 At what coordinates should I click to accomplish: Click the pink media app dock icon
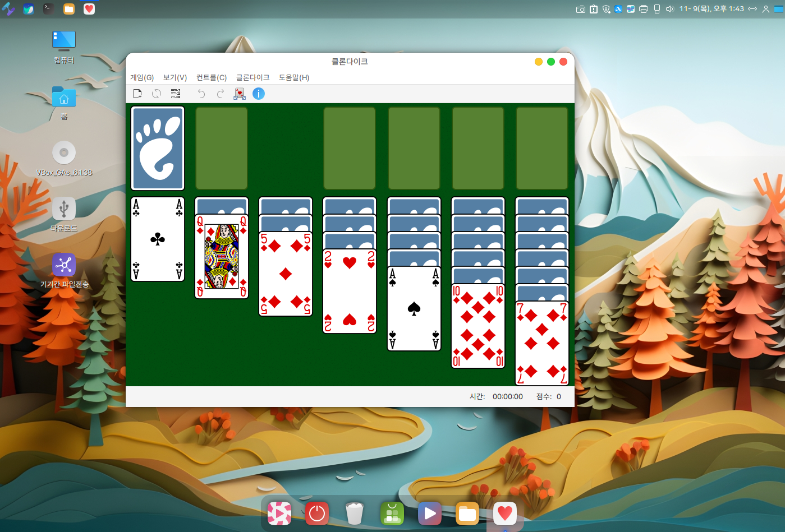click(279, 513)
